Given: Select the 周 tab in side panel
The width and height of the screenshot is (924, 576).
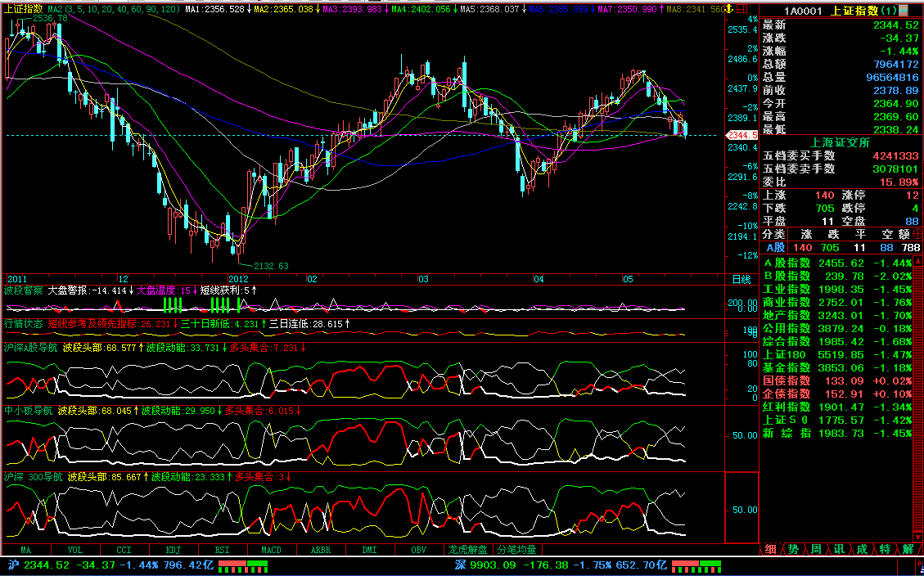Looking at the screenshot, I should coord(816,549).
